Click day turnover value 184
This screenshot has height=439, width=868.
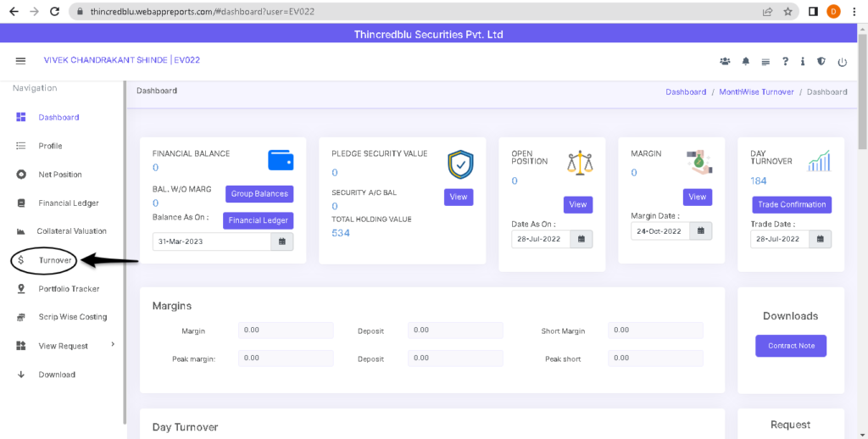[759, 181]
